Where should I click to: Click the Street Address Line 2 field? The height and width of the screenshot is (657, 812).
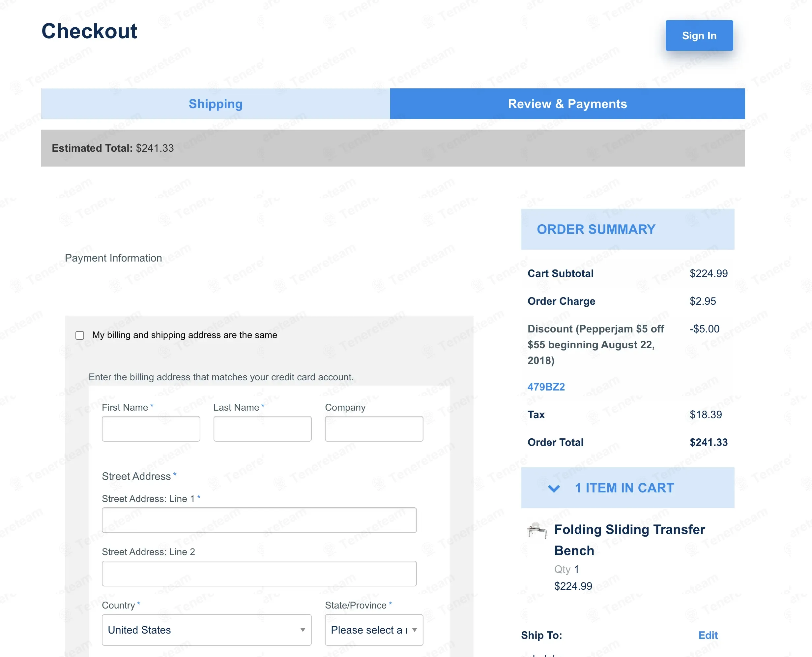(x=259, y=573)
